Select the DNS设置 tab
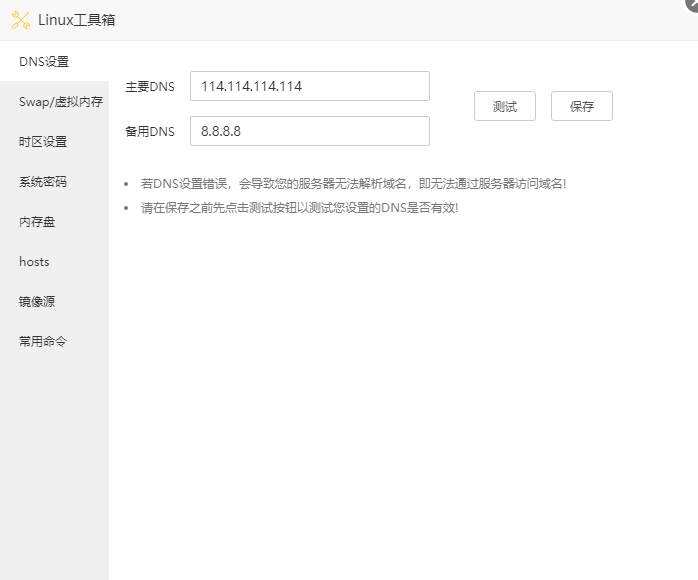Screen dimensions: 698x580 point(54,61)
